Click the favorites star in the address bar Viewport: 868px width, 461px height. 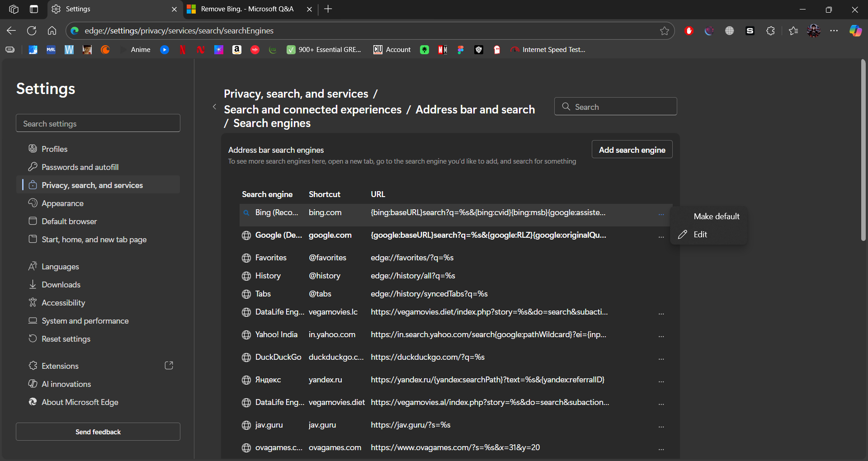pyautogui.click(x=664, y=31)
